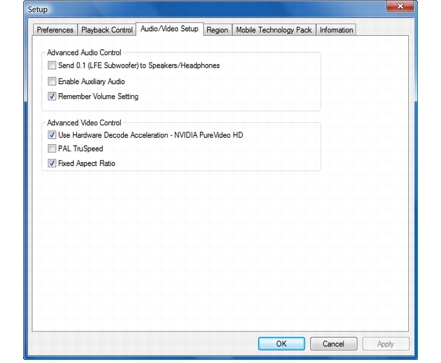The width and height of the screenshot is (441, 363).
Task: Open the Mobile Technology Pack tab
Action: (274, 30)
